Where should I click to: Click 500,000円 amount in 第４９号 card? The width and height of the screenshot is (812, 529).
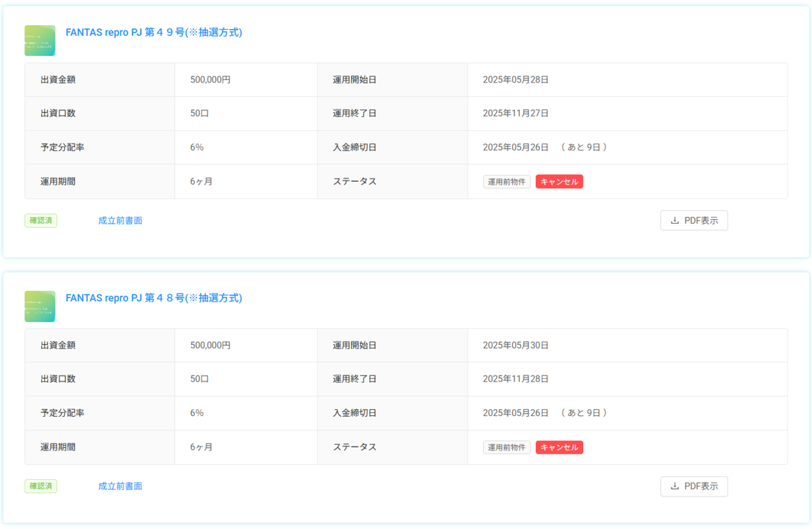point(210,80)
